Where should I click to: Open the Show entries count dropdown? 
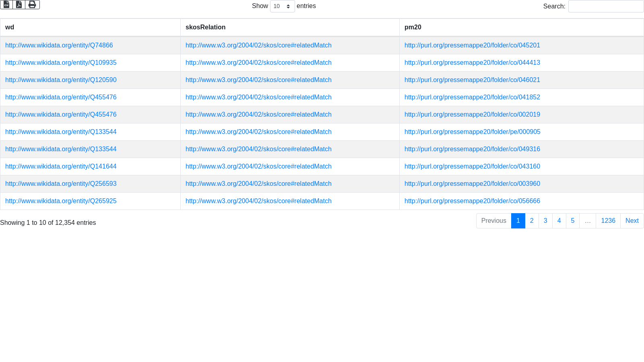(x=282, y=6)
